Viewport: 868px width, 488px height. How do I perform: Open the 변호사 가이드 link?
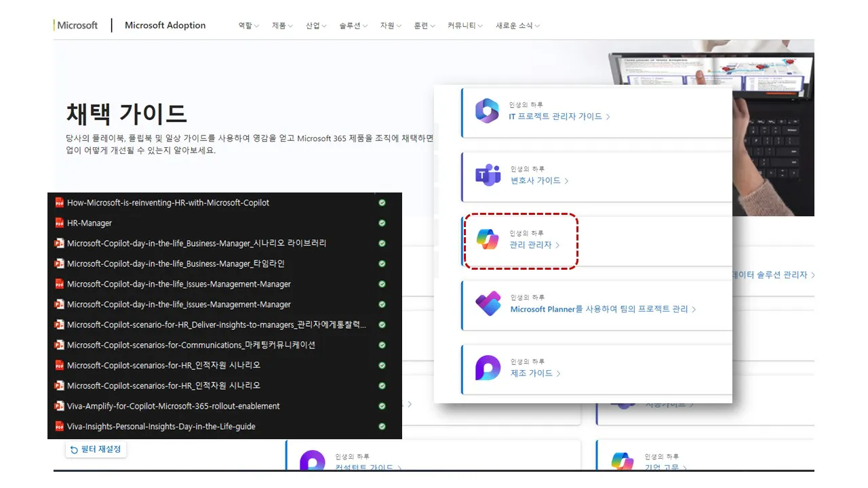click(539, 181)
